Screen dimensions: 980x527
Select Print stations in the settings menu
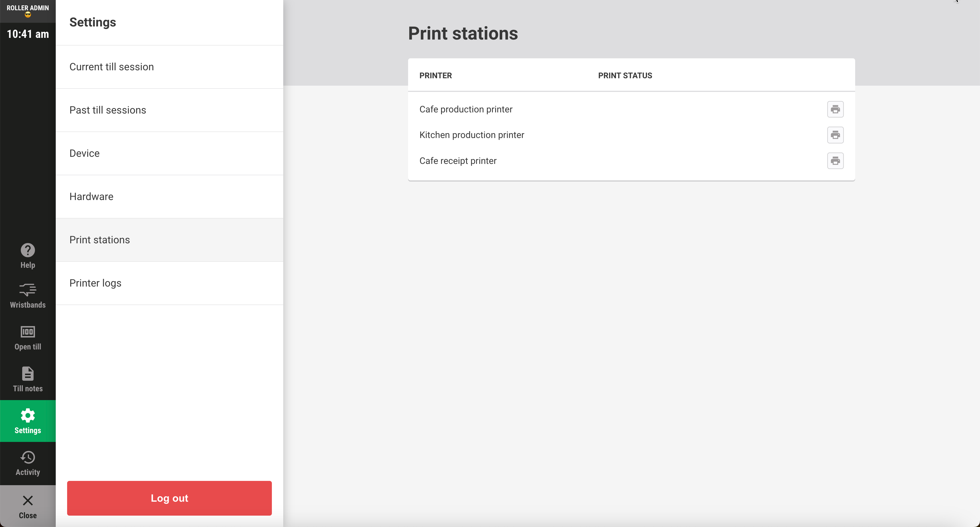[100, 240]
